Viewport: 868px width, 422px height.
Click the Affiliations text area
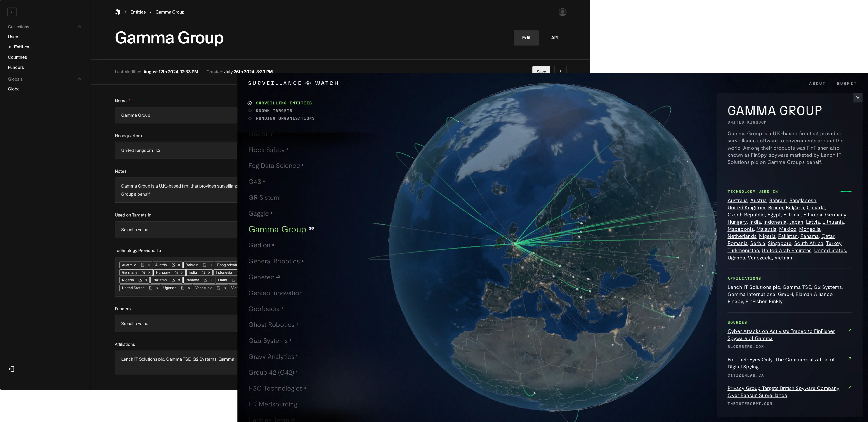coord(176,363)
